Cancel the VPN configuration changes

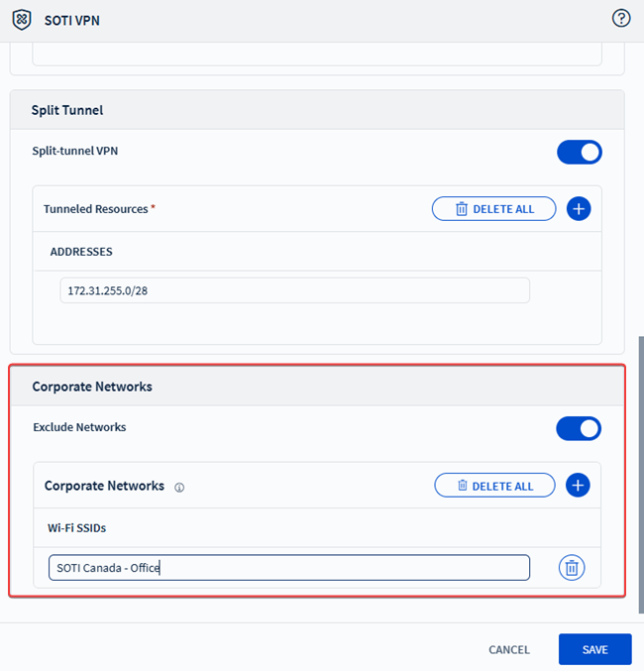pyautogui.click(x=509, y=649)
